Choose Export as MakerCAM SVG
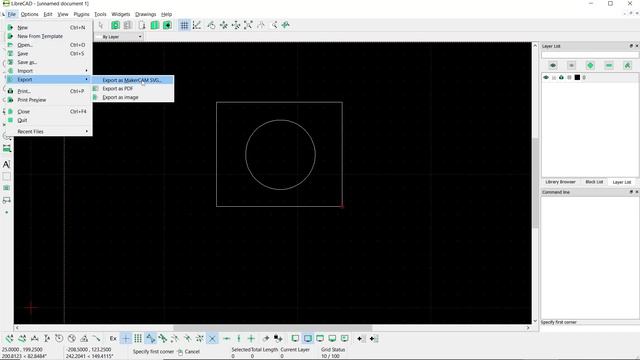 tap(132, 80)
